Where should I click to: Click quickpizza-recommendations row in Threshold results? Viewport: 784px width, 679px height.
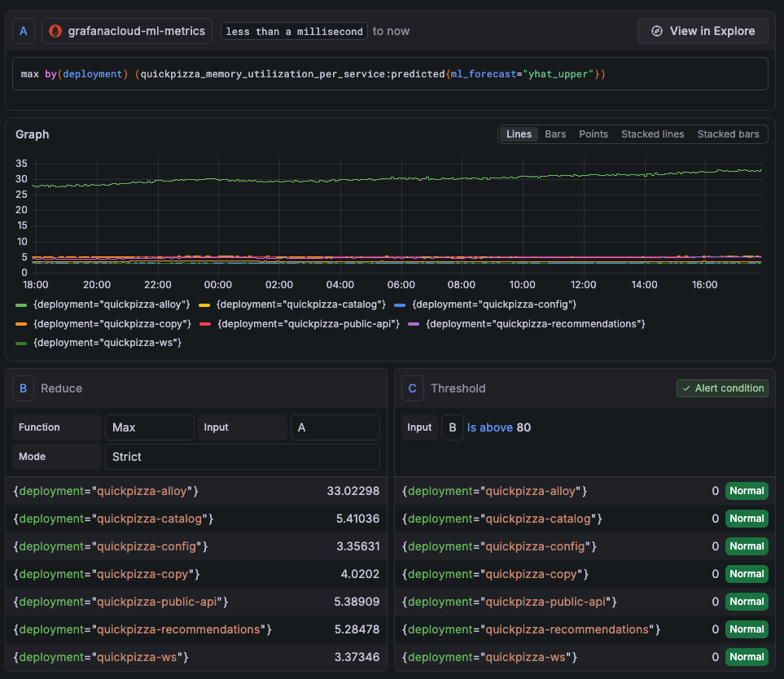click(x=585, y=629)
